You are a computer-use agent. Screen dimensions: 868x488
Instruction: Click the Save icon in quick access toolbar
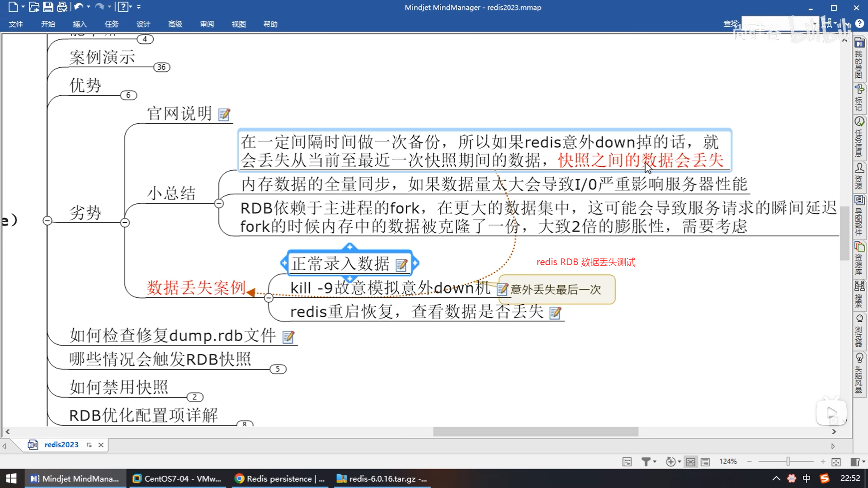(x=48, y=7)
